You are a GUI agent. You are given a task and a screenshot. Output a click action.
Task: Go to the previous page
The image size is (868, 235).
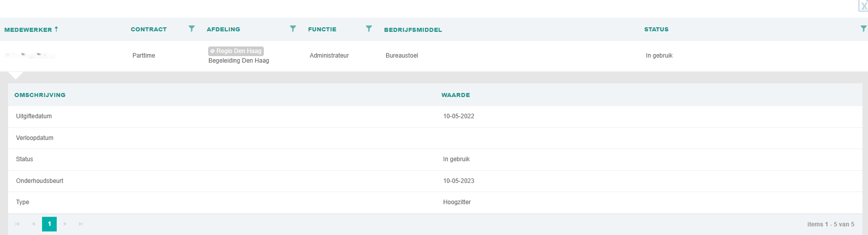pos(33,224)
